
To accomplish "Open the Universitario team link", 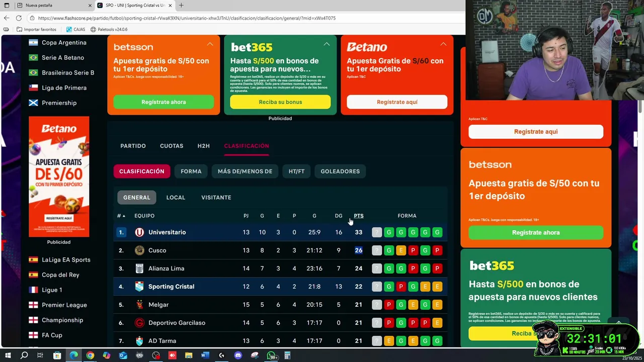I will pos(167,232).
